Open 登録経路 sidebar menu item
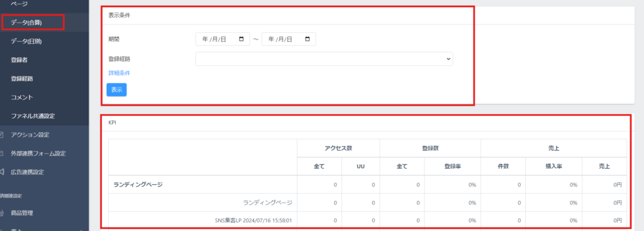 click(22, 79)
